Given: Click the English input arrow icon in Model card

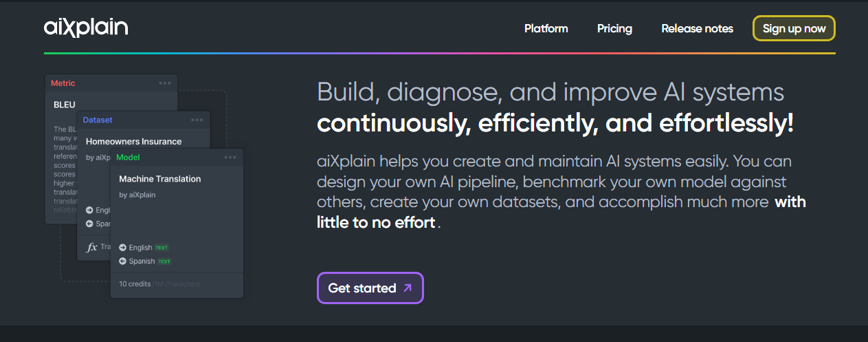Looking at the screenshot, I should 123,248.
